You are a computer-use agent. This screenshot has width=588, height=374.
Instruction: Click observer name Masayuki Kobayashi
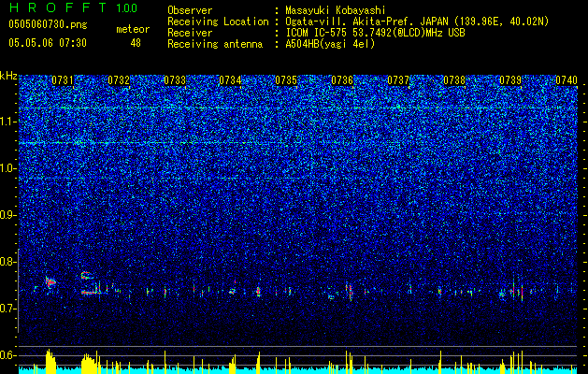(x=336, y=10)
